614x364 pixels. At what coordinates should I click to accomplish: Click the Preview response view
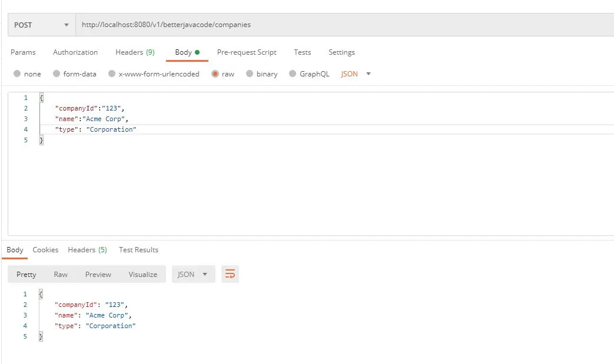click(98, 273)
